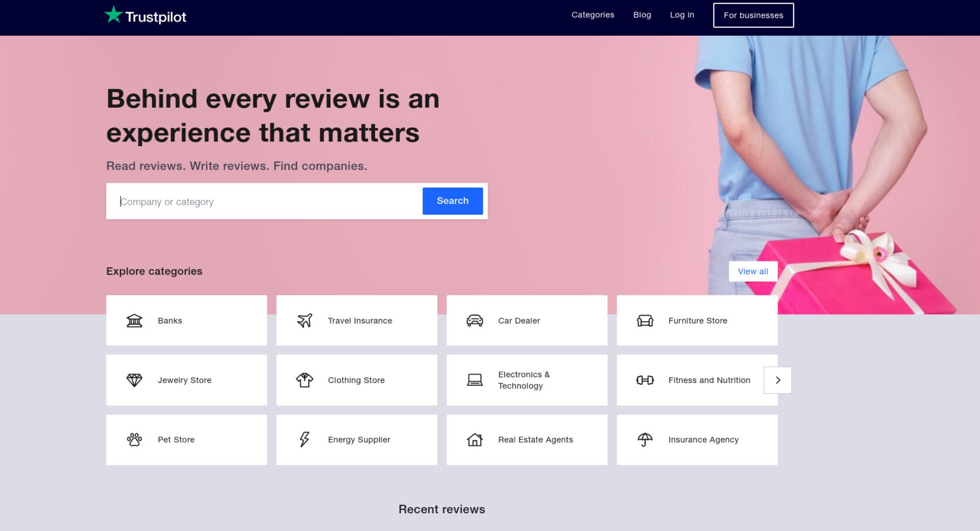
Task: Select Fitness and Nutrition label
Action: [x=709, y=380]
